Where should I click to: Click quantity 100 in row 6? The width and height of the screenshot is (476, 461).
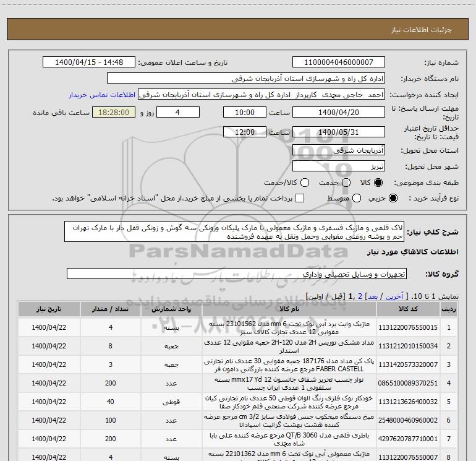[111, 420]
